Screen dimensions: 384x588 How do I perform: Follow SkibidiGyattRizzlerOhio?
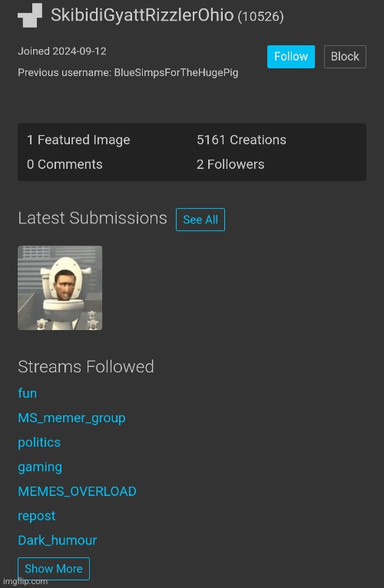coord(291,57)
